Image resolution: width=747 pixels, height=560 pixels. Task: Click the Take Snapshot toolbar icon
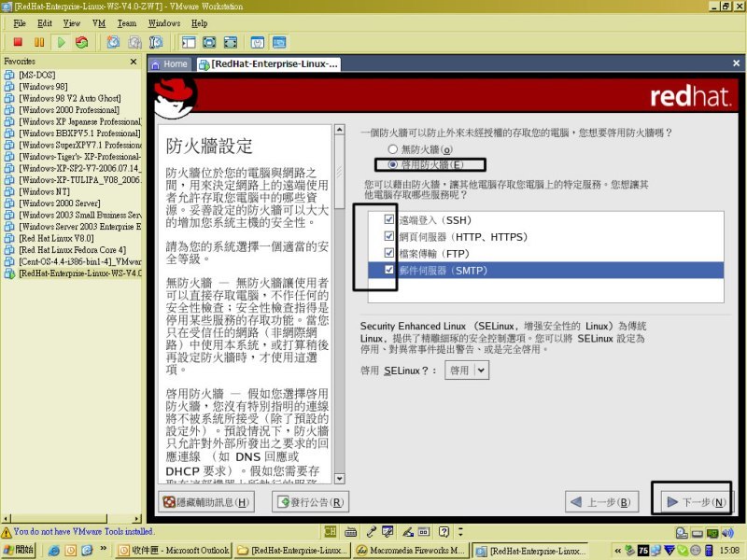pyautogui.click(x=113, y=42)
